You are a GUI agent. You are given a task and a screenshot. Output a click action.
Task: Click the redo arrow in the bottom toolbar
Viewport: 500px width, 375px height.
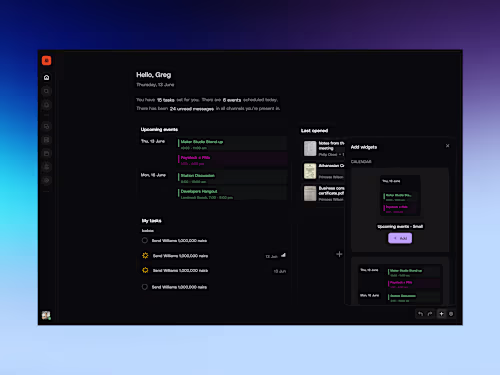(430, 314)
